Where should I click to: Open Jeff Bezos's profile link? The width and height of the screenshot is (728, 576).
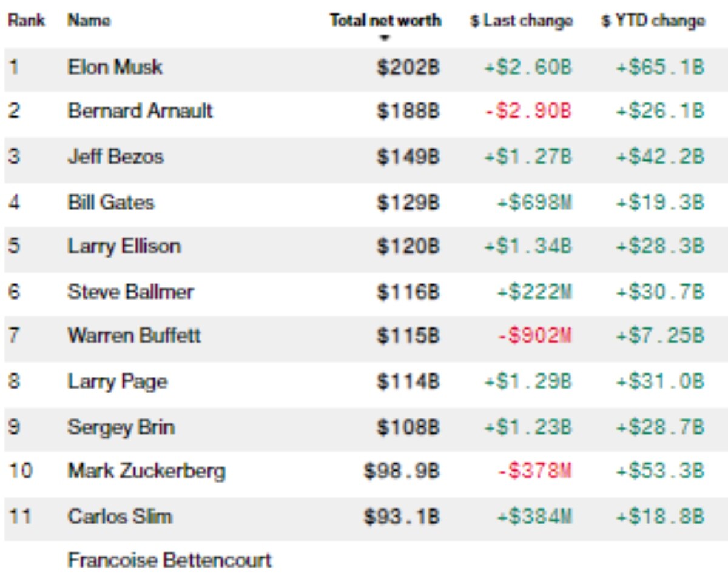[115, 156]
